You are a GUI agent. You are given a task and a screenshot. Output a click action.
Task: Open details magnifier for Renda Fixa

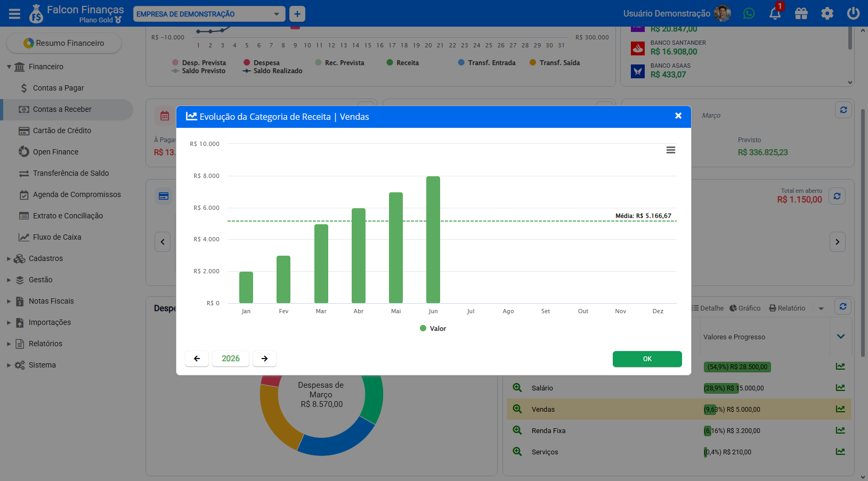(517, 430)
